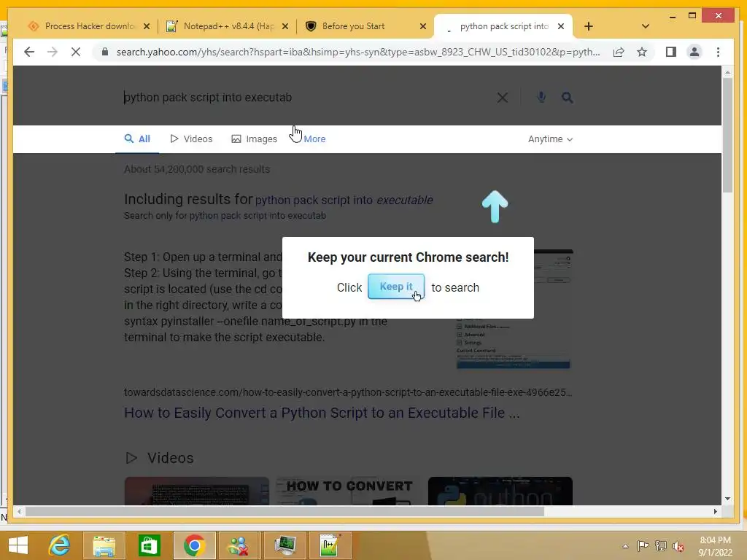The image size is (747, 560).
Task: Click the voice search microphone icon
Action: (541, 97)
